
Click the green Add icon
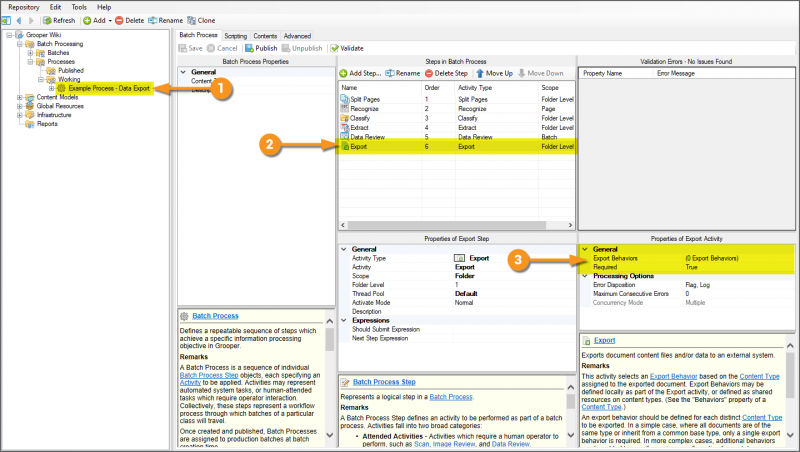pyautogui.click(x=87, y=20)
